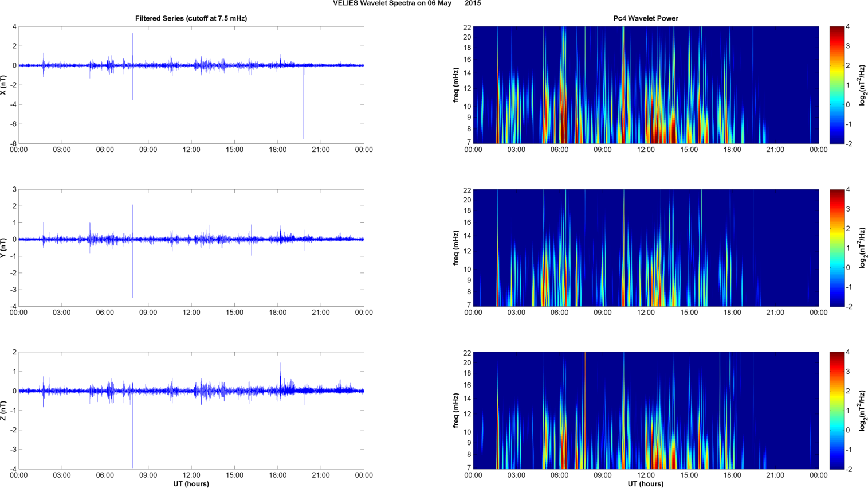Viewport: 868px width, 488px height.
Task: Click the Pc4 Wavelet Power heading
Action: (x=646, y=18)
